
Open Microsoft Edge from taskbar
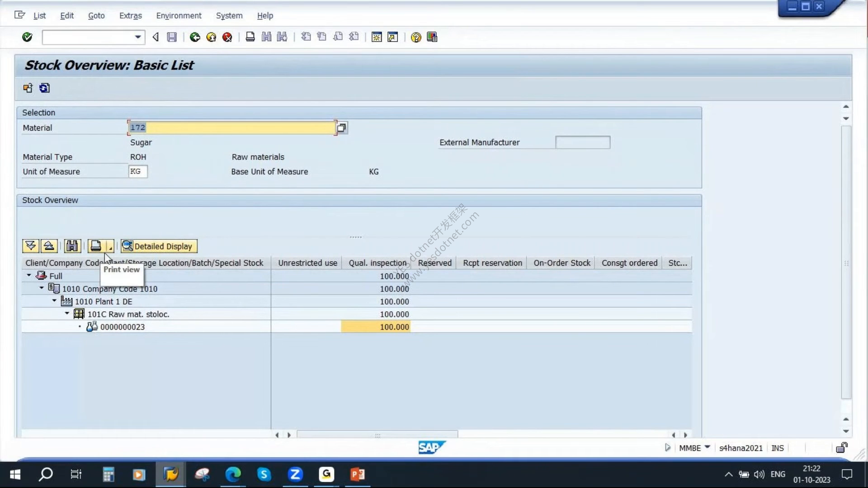coord(233,474)
